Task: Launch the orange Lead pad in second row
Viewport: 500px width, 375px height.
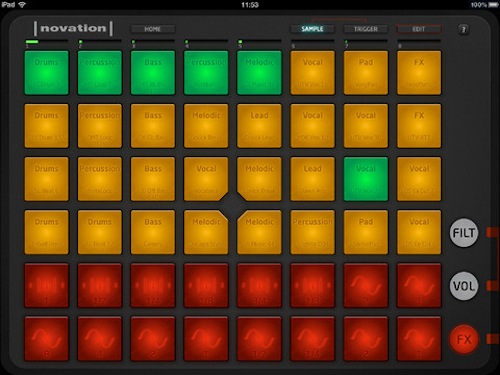Action: tap(259, 126)
